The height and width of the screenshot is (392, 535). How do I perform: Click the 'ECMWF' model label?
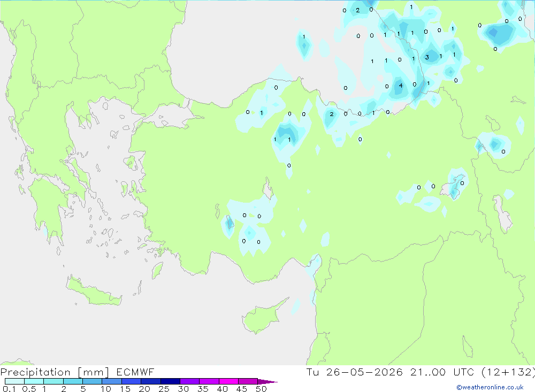[135, 372]
